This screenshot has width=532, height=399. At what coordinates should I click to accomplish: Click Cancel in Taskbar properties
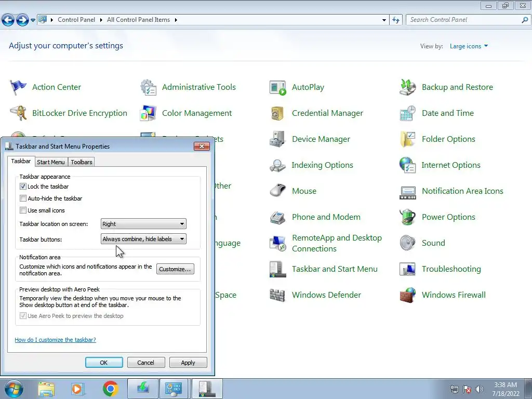point(146,363)
